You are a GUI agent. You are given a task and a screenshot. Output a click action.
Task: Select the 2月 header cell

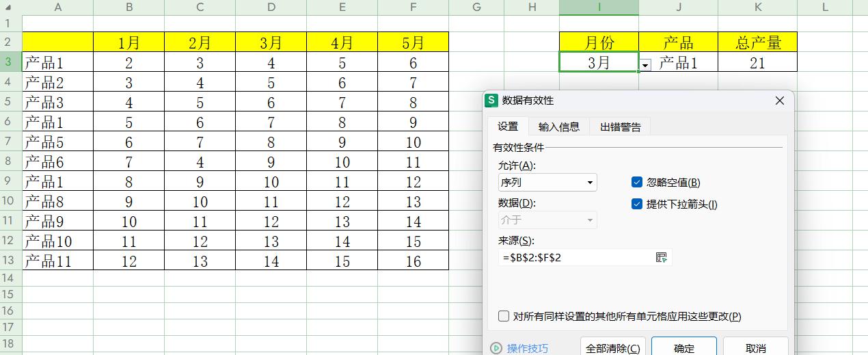200,42
